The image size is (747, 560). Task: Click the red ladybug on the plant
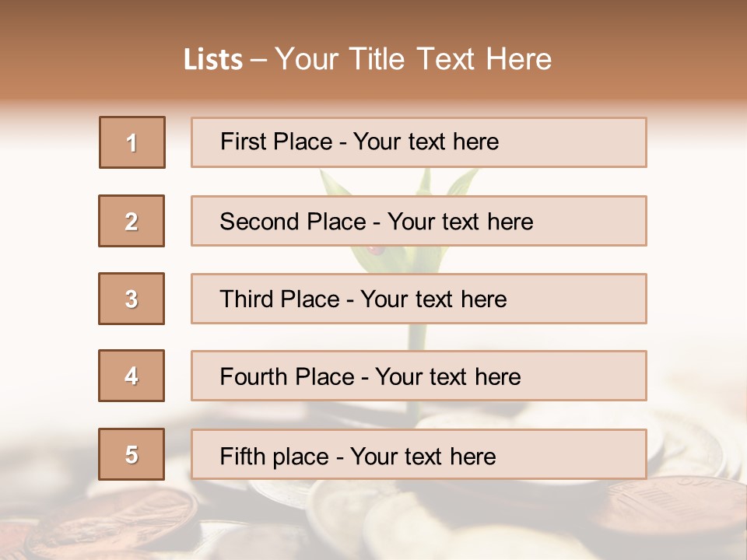(376, 250)
